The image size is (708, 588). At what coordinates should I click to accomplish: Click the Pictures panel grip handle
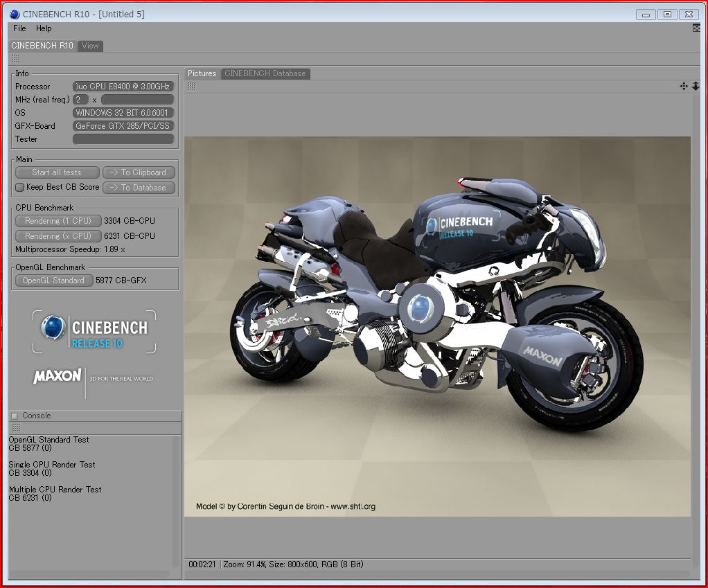click(192, 86)
